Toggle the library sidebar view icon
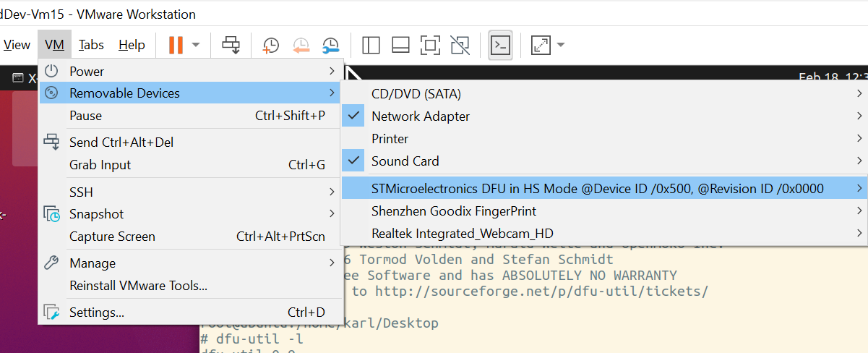 click(371, 45)
